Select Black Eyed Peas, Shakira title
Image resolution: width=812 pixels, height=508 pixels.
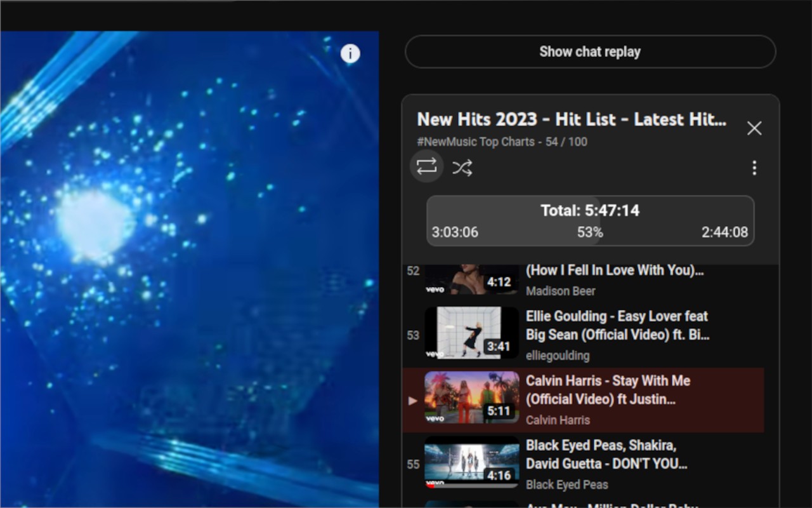click(606, 455)
